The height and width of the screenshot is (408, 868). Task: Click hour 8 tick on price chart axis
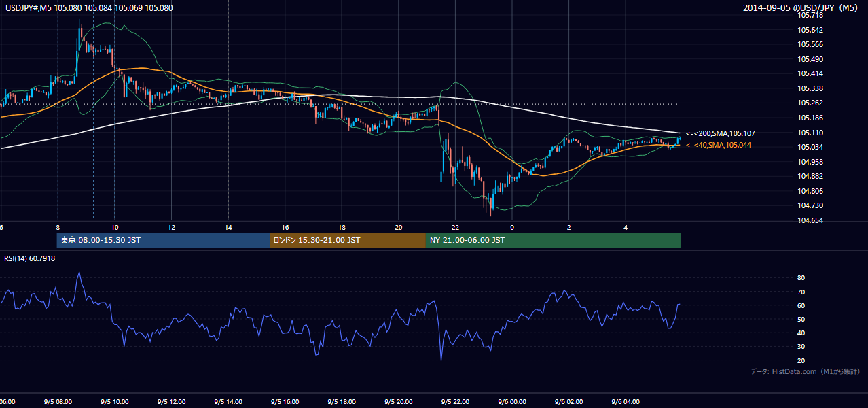58,227
